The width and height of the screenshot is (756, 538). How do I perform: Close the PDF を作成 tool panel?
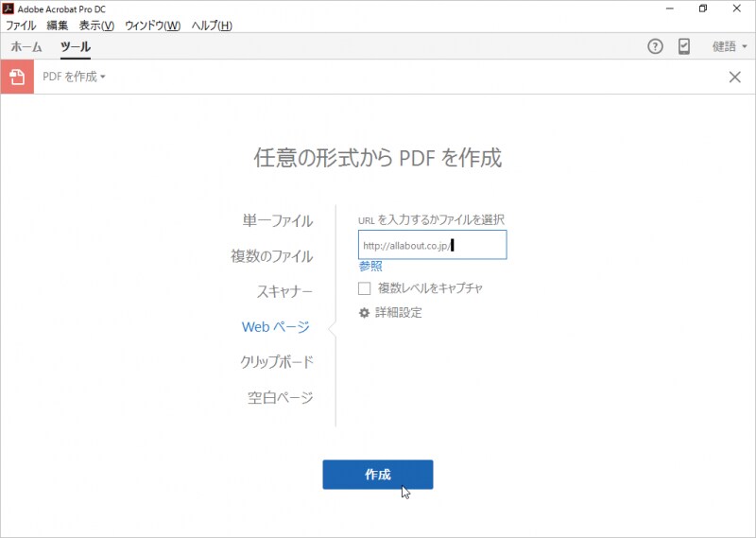pyautogui.click(x=735, y=77)
